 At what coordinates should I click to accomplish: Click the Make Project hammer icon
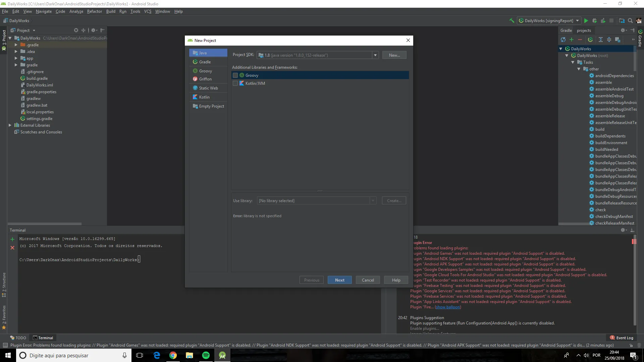click(512, 21)
